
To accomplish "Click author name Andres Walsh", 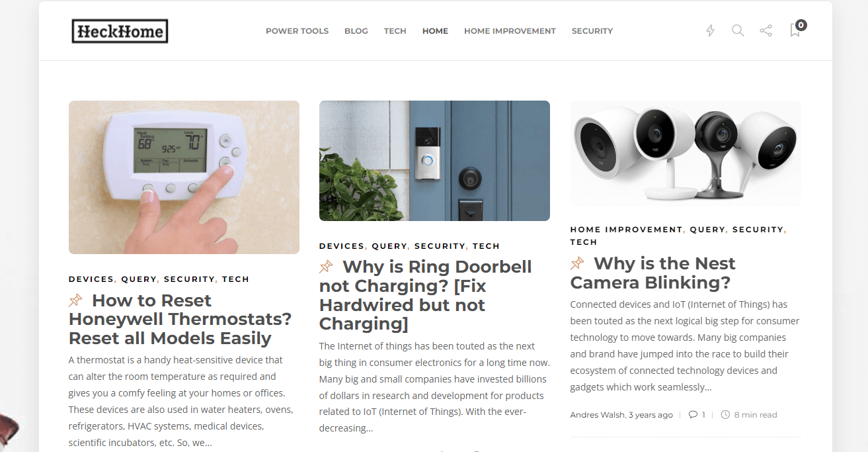I will pyautogui.click(x=598, y=415).
